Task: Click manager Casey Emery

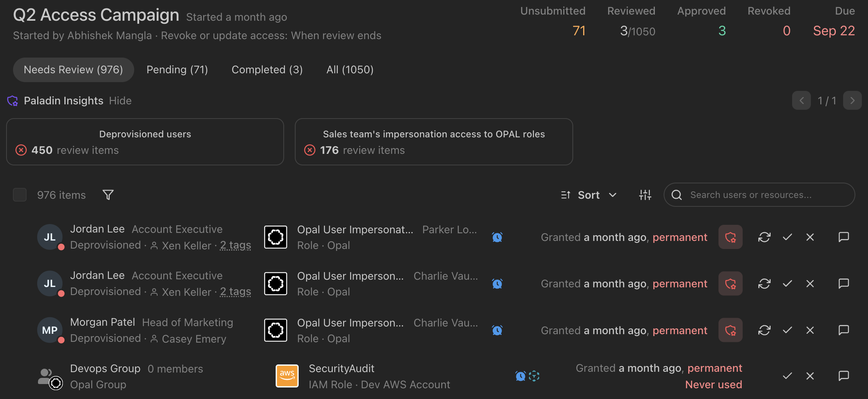Action: pyautogui.click(x=194, y=339)
